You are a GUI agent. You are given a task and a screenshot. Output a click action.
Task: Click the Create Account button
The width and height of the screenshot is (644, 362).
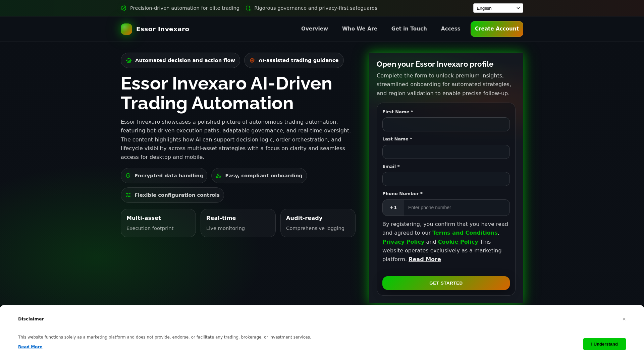497,29
